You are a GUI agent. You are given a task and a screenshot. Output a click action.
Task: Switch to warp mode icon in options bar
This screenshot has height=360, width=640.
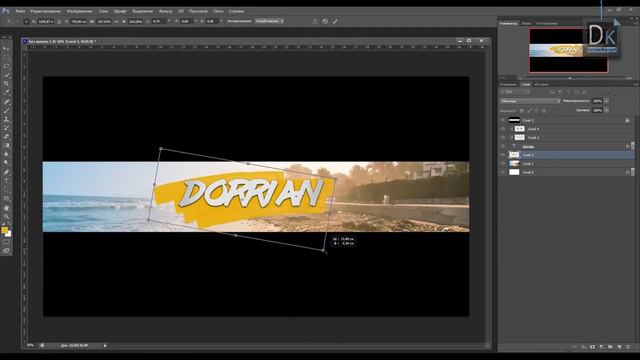click(x=315, y=21)
